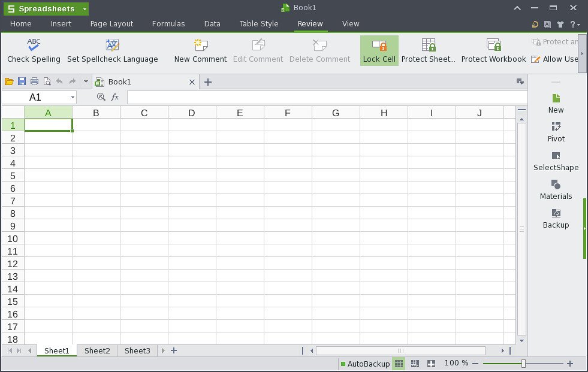Open the Name Box dropdown

click(72, 96)
